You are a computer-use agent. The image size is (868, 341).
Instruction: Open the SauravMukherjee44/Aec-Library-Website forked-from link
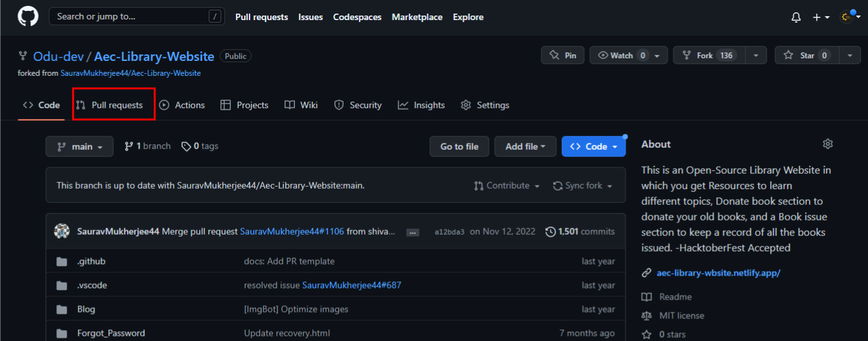tap(130, 73)
